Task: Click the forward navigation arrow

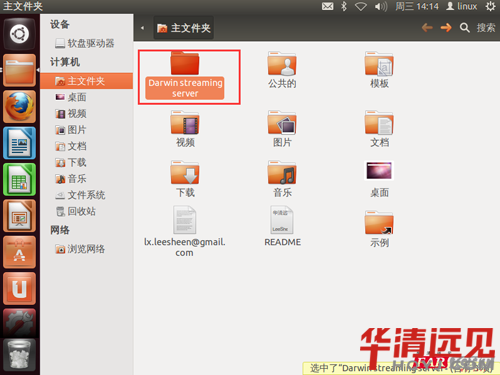Action: 446,27
